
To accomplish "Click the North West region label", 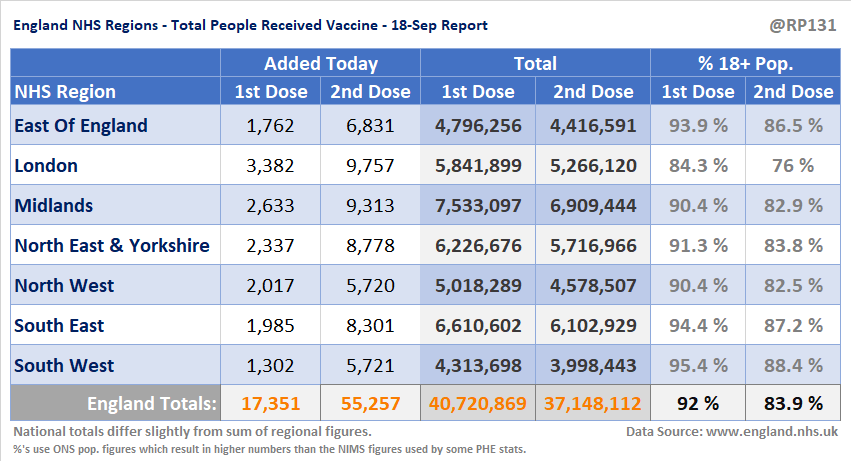I will pyautogui.click(x=64, y=286).
